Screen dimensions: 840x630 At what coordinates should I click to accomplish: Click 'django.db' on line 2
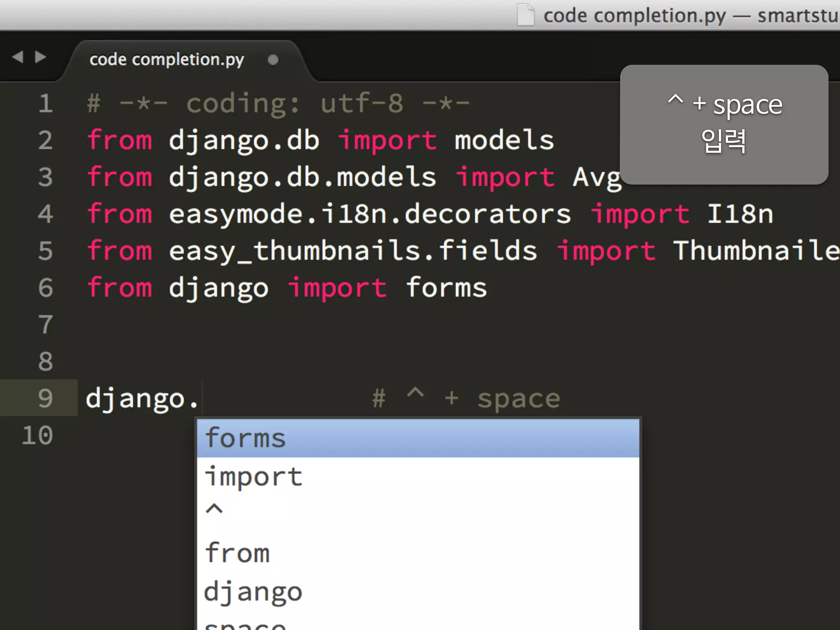click(x=244, y=141)
